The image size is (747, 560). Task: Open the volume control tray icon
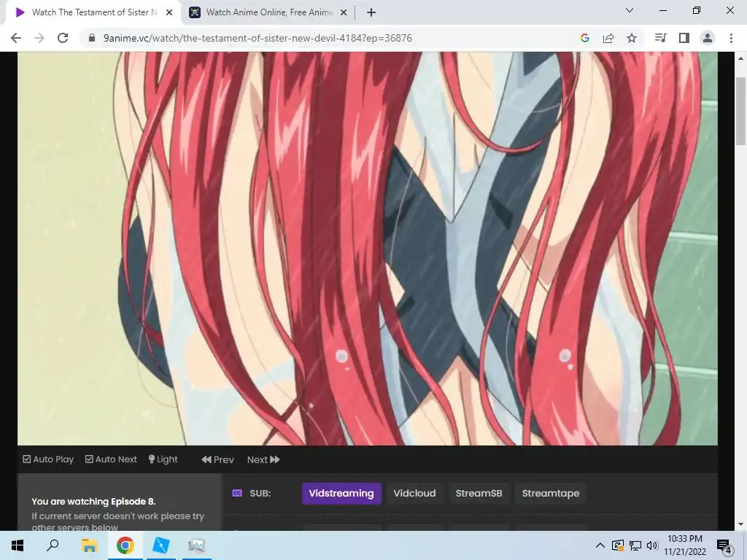coord(652,545)
